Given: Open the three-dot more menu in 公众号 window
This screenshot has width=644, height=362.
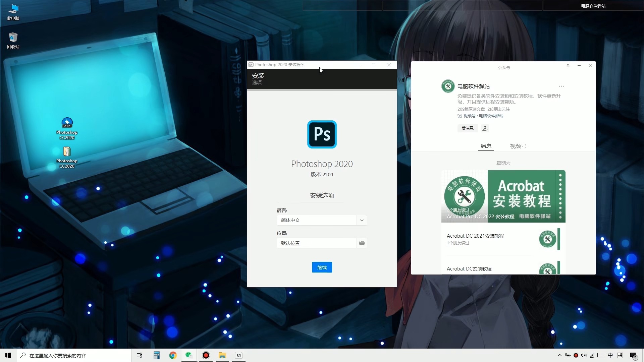Looking at the screenshot, I should (x=561, y=86).
